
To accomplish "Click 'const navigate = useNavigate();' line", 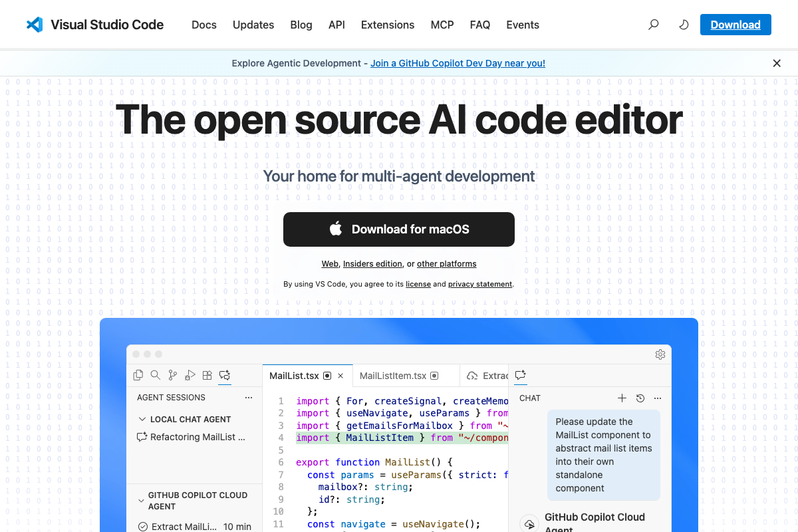I will click(394, 524).
